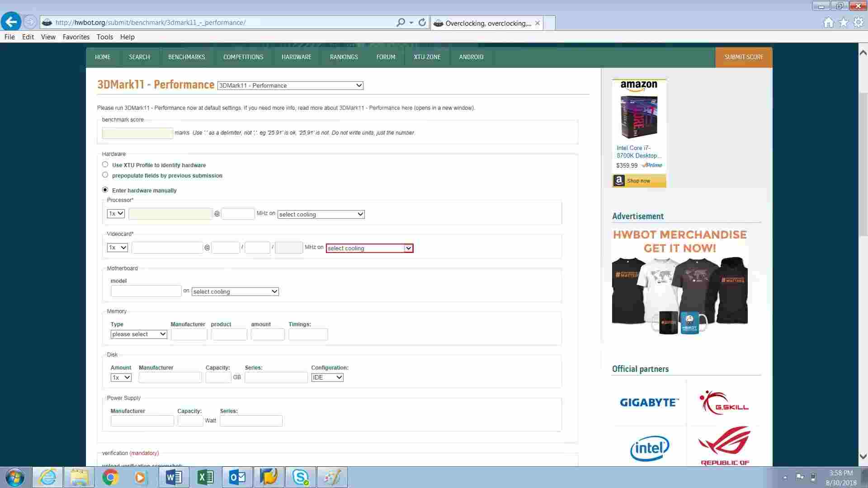Open the address bar autocomplete dropdown arrow
Viewport: 868px width, 488px height.
click(x=411, y=23)
